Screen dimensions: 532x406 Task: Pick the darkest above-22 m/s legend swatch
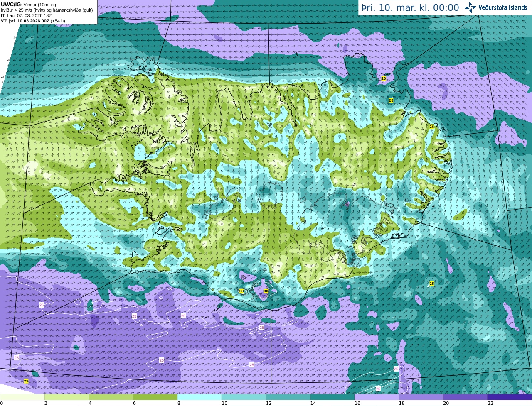tap(510, 397)
